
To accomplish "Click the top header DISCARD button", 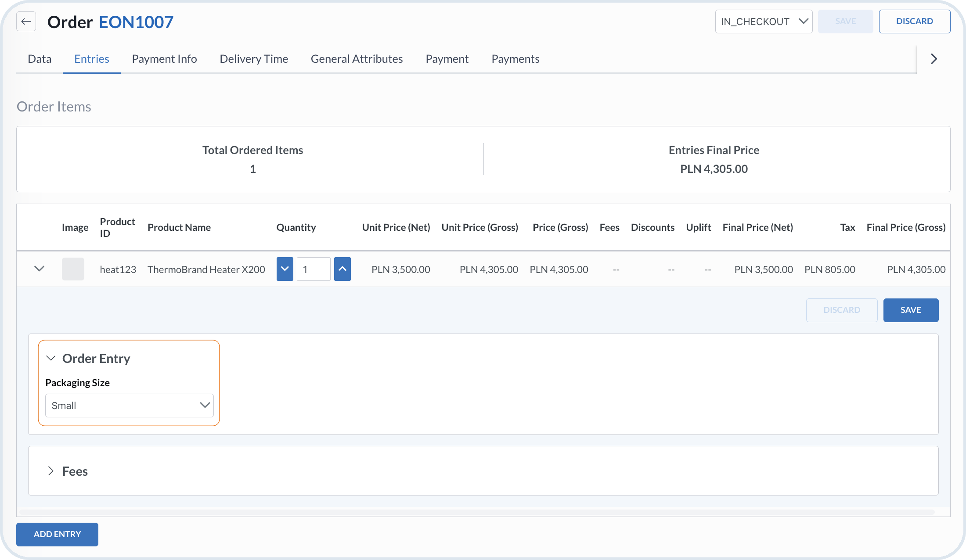I will tap(915, 22).
